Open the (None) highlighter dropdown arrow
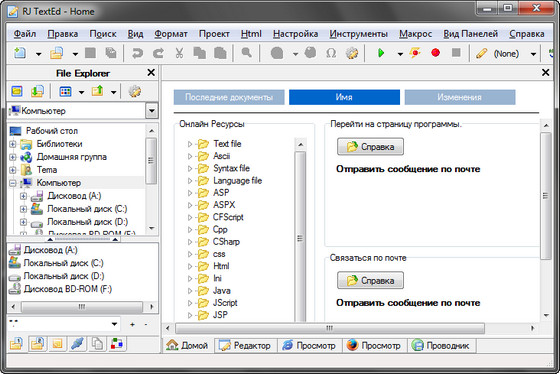560x374 pixels. tap(533, 54)
